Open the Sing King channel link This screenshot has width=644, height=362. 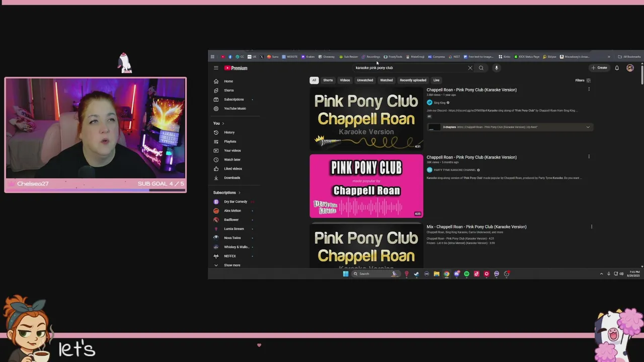click(x=439, y=103)
